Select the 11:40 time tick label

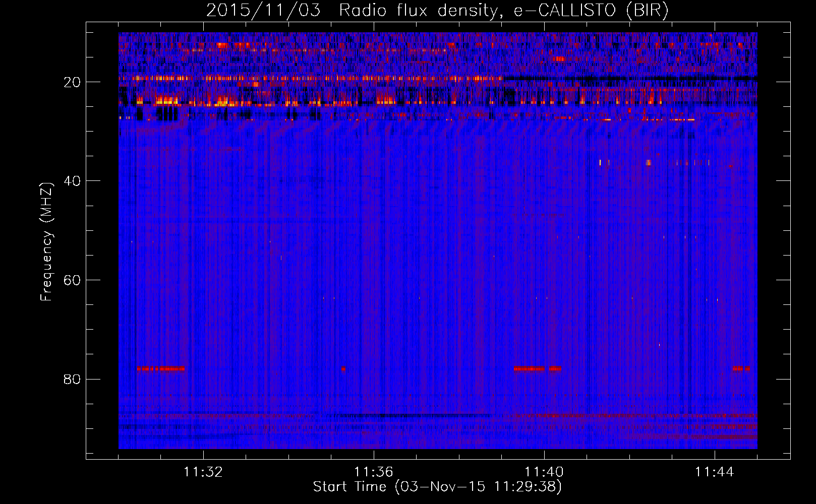pyautogui.click(x=544, y=472)
